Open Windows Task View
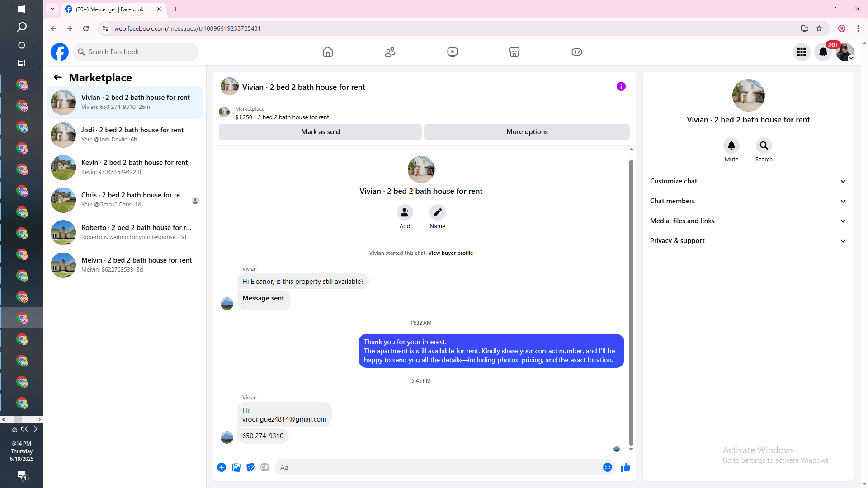This screenshot has height=488, width=868. [22, 63]
